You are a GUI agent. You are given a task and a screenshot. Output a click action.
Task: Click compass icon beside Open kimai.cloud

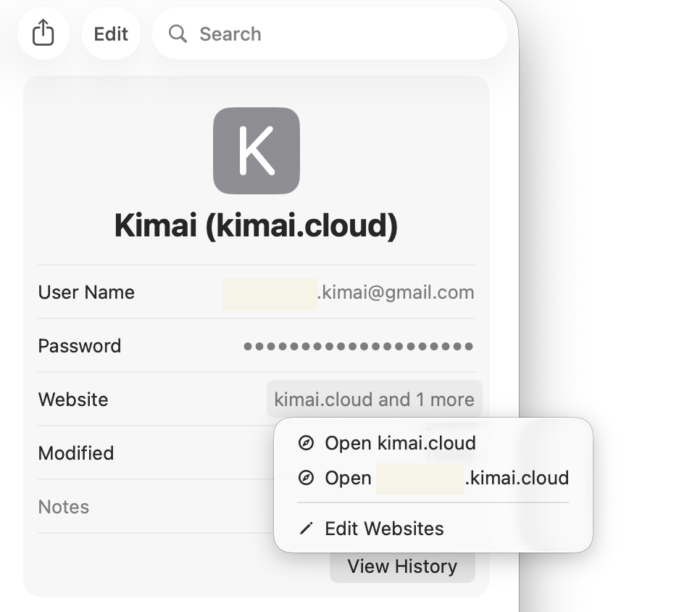(306, 443)
